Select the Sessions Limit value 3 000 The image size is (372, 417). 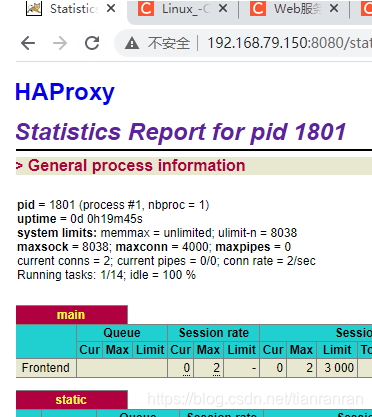click(x=339, y=368)
